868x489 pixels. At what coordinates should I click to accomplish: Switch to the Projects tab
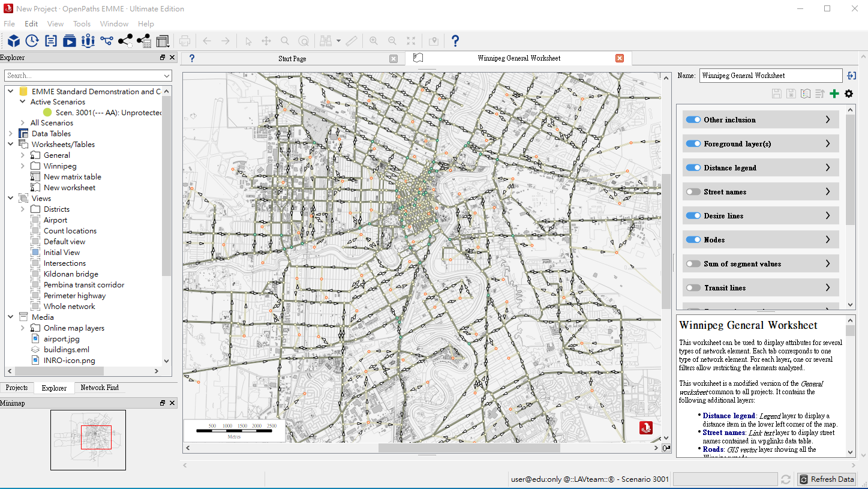tap(17, 388)
